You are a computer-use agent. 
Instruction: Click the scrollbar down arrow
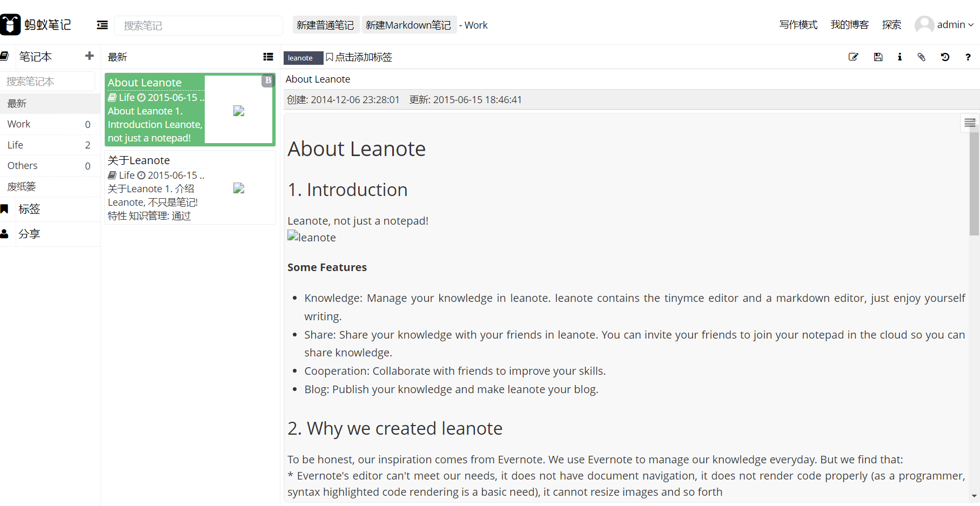tap(974, 496)
